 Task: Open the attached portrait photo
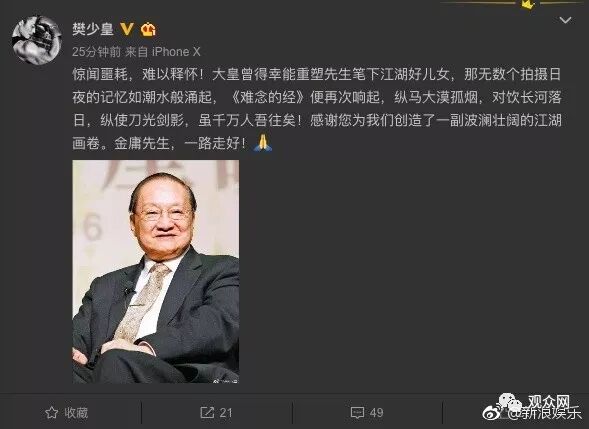[156, 272]
